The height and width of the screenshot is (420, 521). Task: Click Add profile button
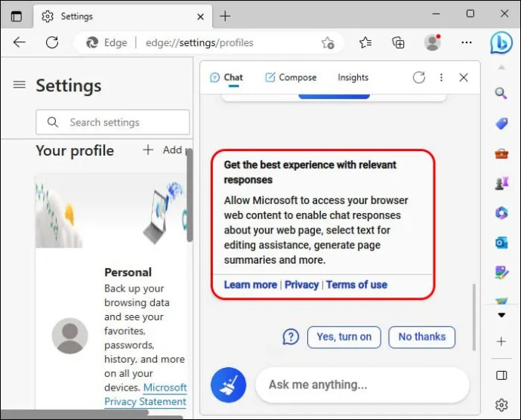click(x=163, y=150)
